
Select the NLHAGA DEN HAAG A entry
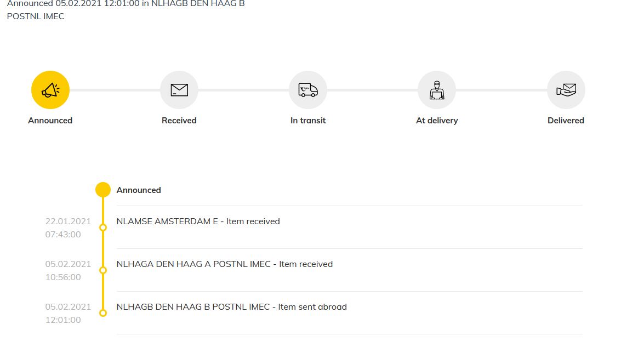point(225,264)
